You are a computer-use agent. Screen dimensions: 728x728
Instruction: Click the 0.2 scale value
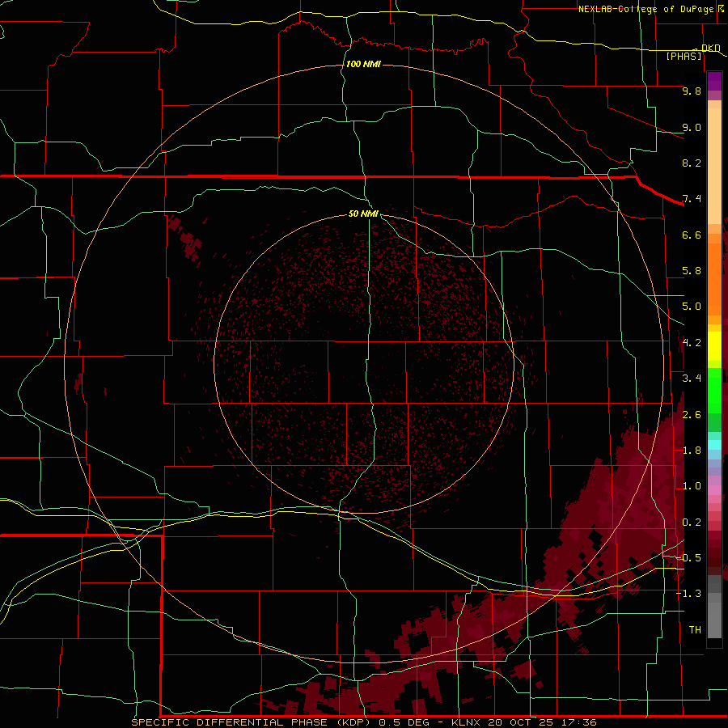pyautogui.click(x=692, y=523)
